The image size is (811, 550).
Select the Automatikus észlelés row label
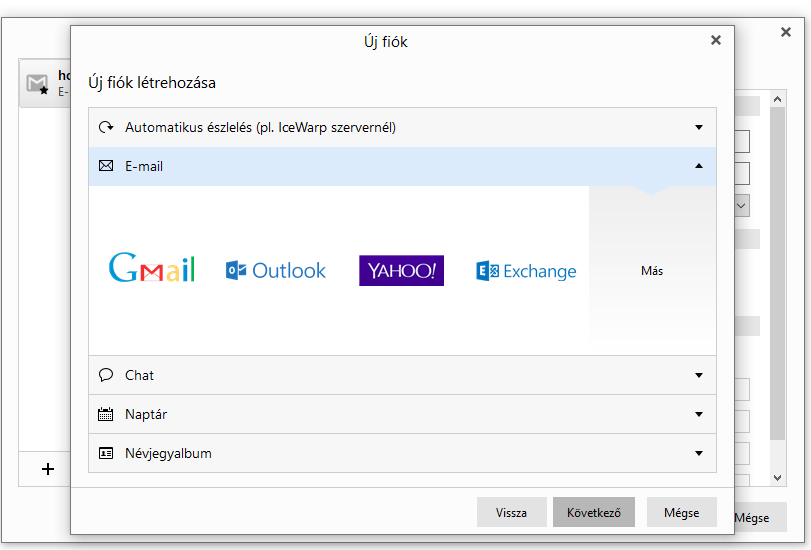pyautogui.click(x=260, y=127)
